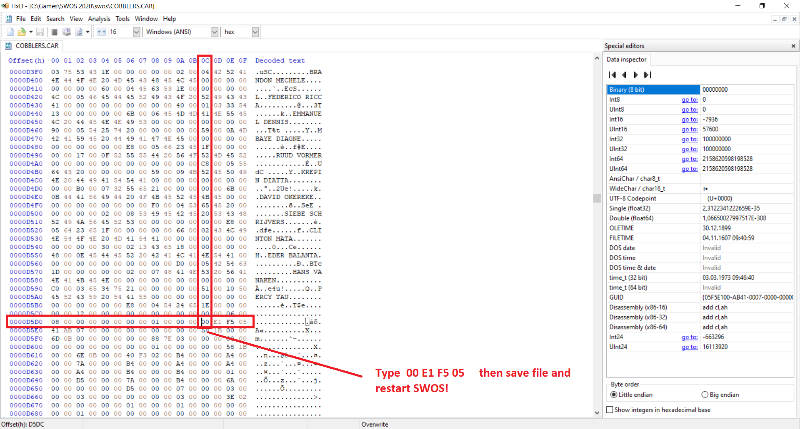Switch to the COBBLERS.CAR file tab
The image size is (800, 429).
tap(36, 46)
